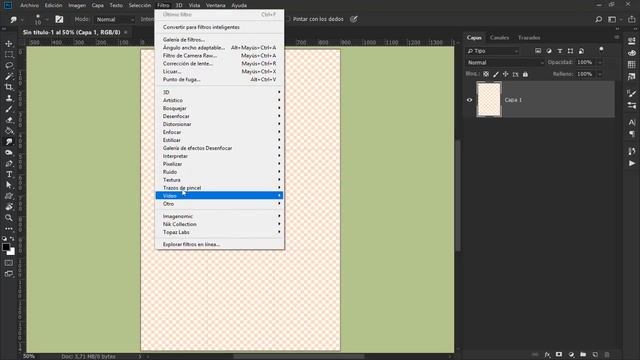
Task: Select the Lasso tool
Action: coord(9,65)
